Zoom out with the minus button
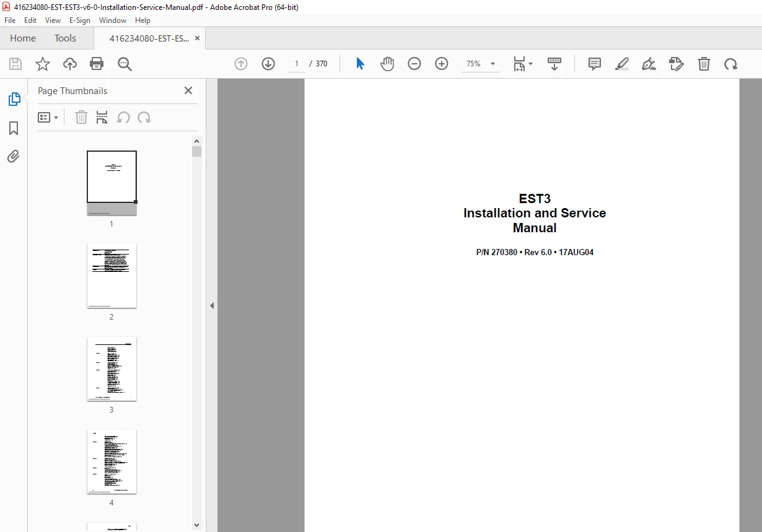The image size is (762, 532). click(x=414, y=64)
